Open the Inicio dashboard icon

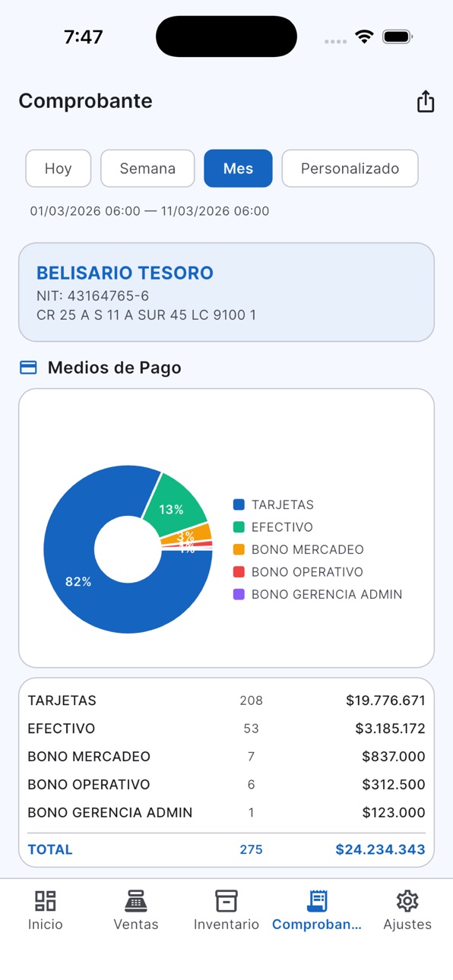(46, 901)
